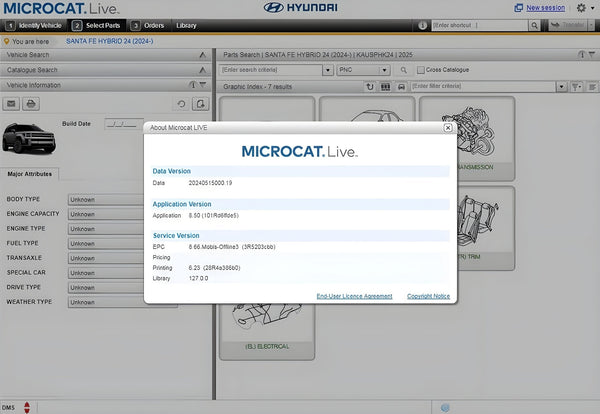Open the (TR) TRIM graphic index tile
The width and height of the screenshot is (600, 414).
[485, 228]
